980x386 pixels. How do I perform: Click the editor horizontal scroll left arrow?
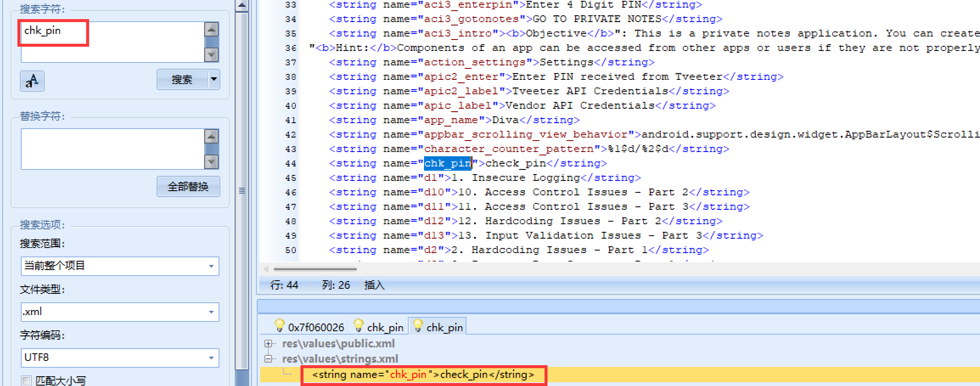[266, 269]
